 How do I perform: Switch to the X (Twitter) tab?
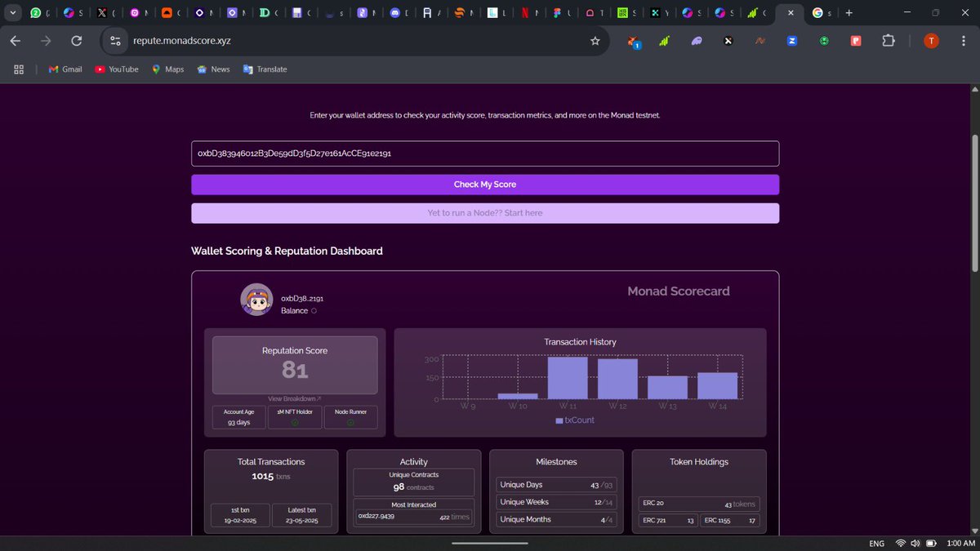point(101,13)
